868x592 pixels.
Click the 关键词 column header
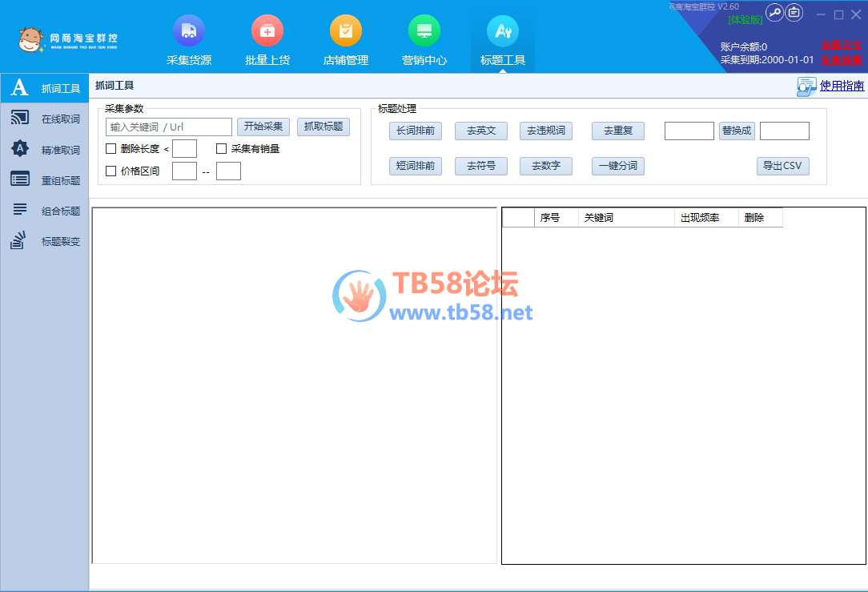tap(626, 218)
